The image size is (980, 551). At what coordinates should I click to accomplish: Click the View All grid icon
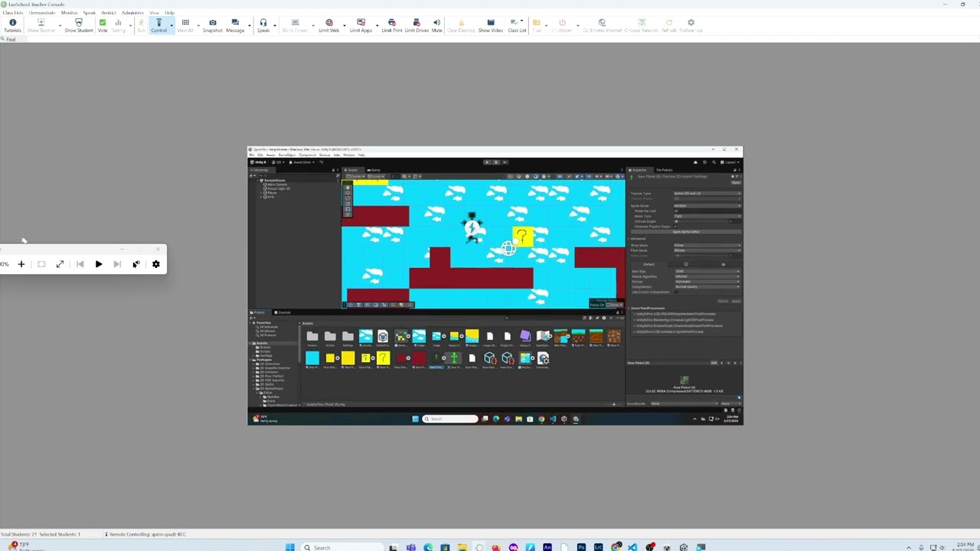[185, 26]
